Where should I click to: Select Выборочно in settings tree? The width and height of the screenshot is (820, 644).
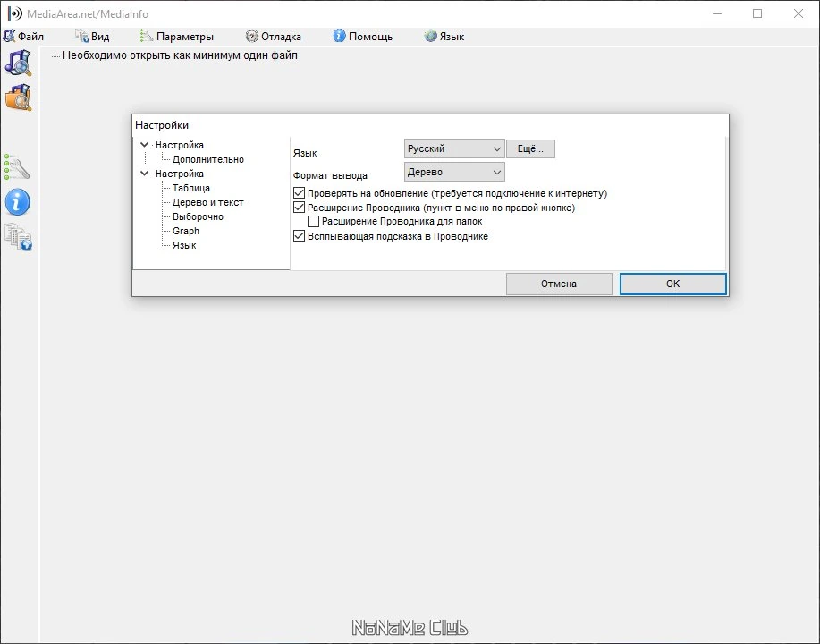coord(198,216)
